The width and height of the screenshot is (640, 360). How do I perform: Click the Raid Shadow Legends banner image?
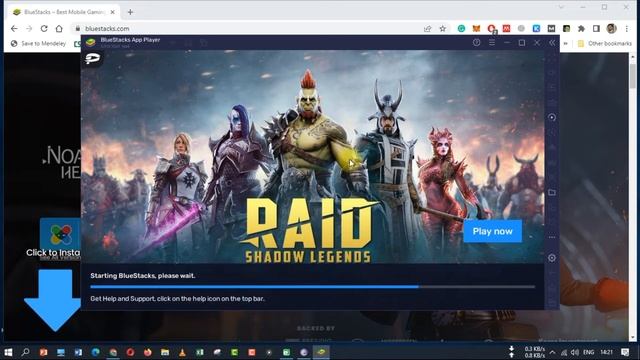coord(312,157)
